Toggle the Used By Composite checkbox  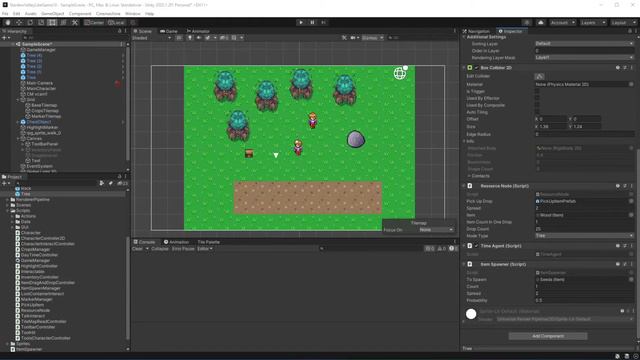click(x=537, y=105)
